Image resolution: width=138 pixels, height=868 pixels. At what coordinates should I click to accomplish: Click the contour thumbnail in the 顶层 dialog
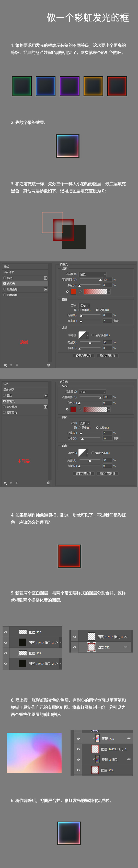[82, 335]
